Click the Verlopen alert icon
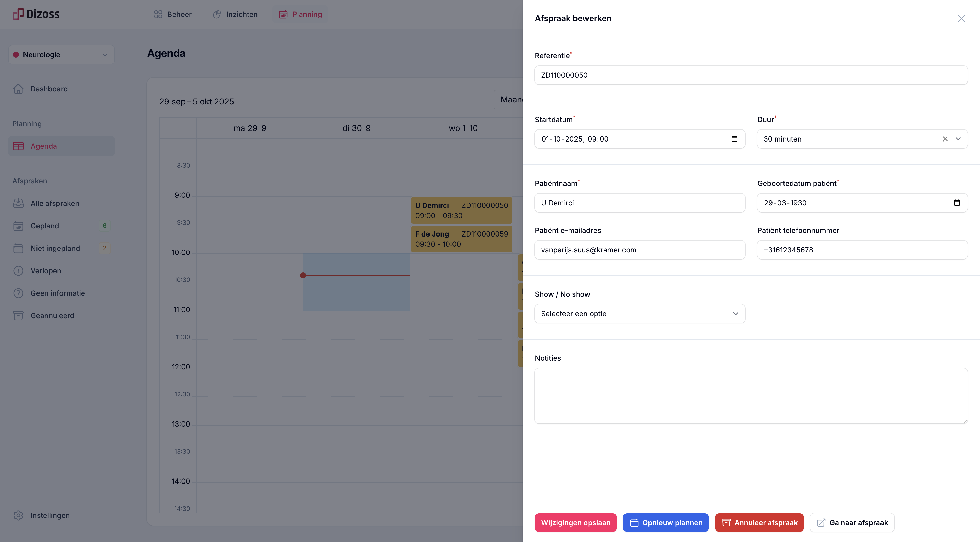980x542 pixels. 18,271
